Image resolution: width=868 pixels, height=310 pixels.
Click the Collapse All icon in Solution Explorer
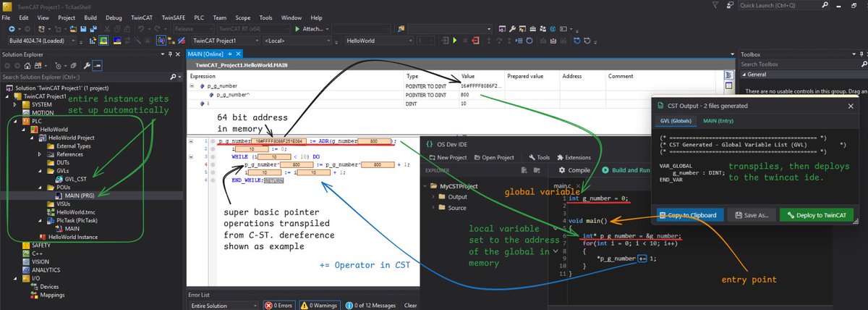tap(73, 66)
